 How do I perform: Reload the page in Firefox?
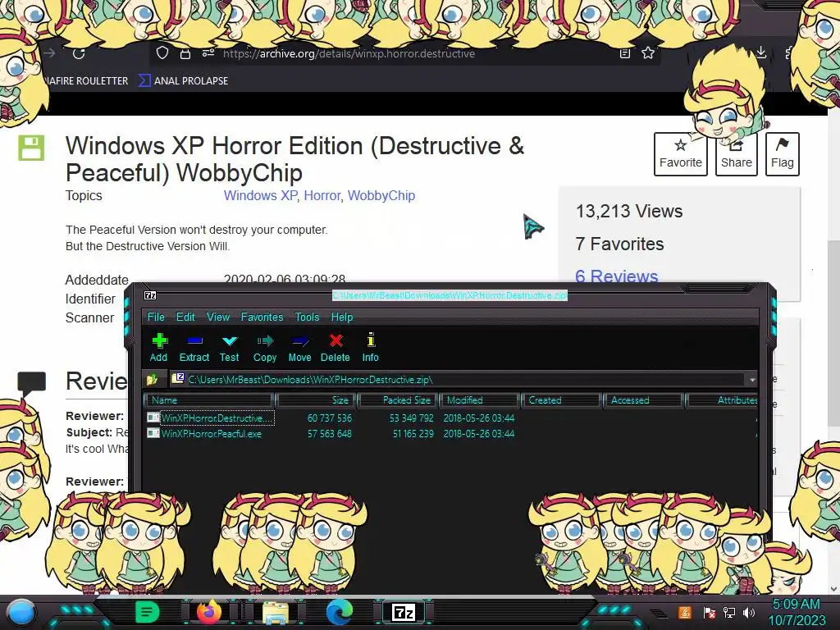coord(79,53)
